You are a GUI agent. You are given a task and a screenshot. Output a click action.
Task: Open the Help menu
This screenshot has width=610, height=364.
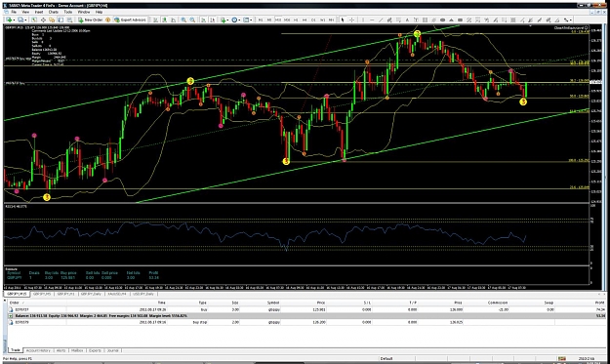100,12
